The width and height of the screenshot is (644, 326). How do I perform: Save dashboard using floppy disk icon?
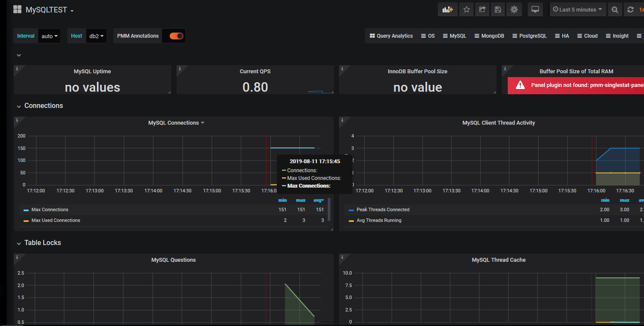coord(497,9)
